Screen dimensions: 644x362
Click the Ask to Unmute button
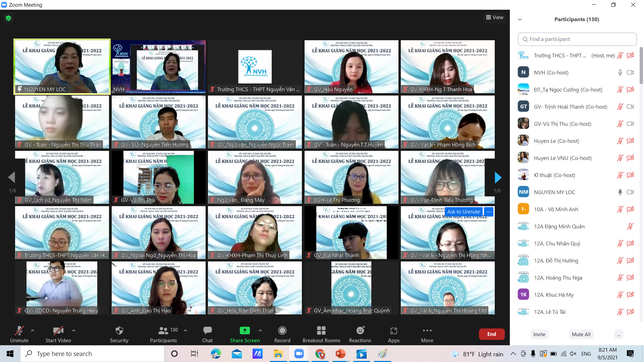pos(463,212)
